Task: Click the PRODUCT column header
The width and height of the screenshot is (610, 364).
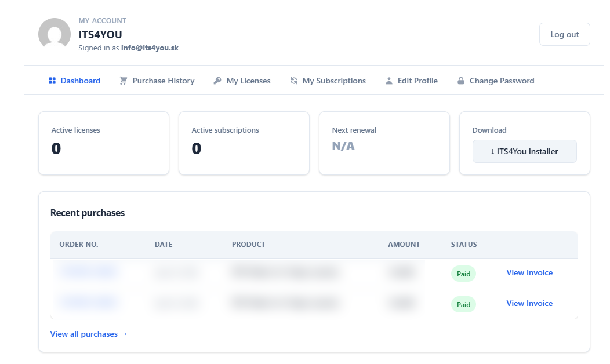Action: click(248, 244)
